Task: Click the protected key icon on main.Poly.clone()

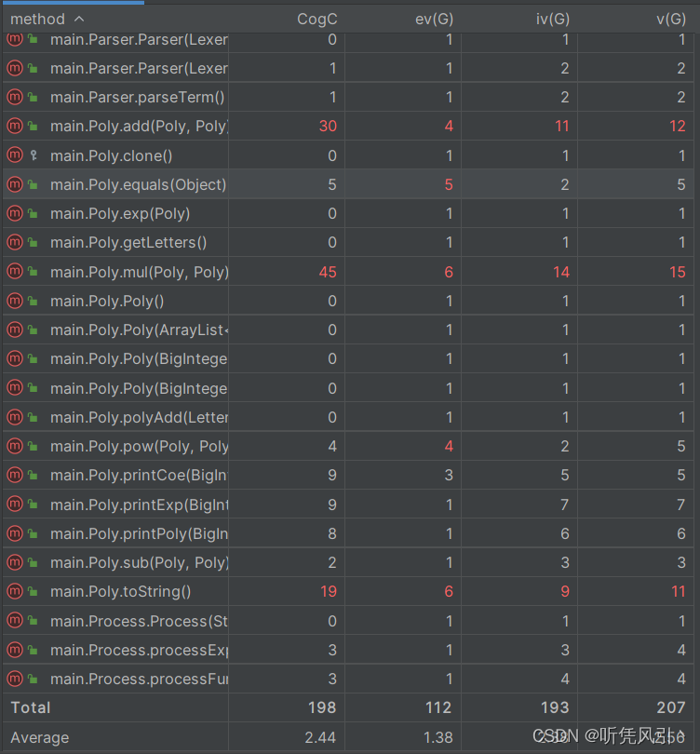Action: 34,155
